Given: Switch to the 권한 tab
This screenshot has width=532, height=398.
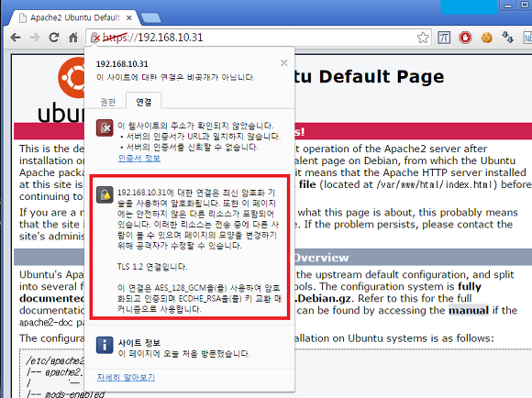Looking at the screenshot, I should click(x=108, y=102).
